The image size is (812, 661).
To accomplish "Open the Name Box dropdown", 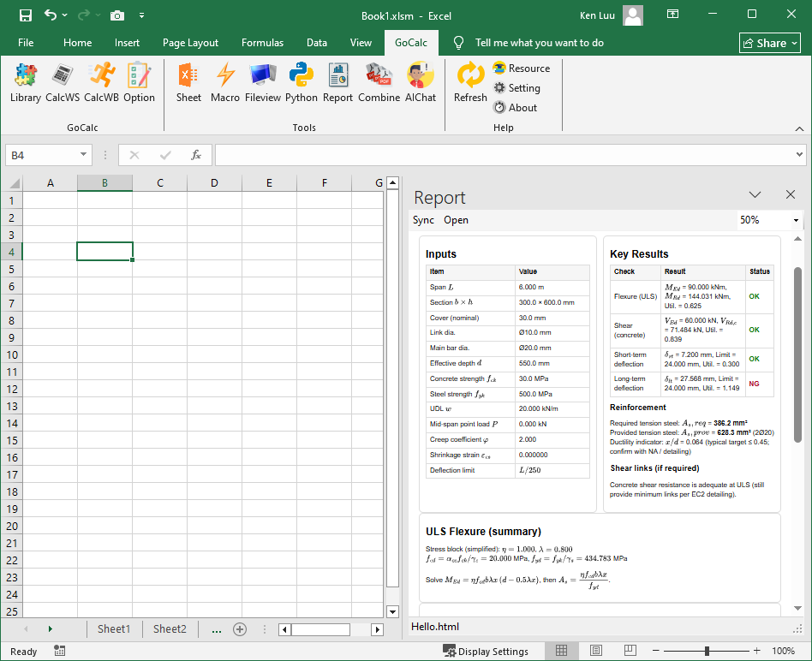I will (x=83, y=155).
